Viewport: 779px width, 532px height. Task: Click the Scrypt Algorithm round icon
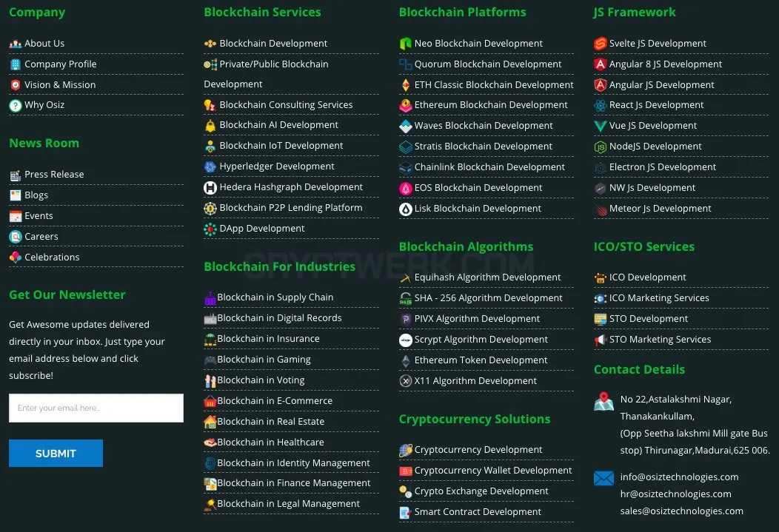click(405, 340)
